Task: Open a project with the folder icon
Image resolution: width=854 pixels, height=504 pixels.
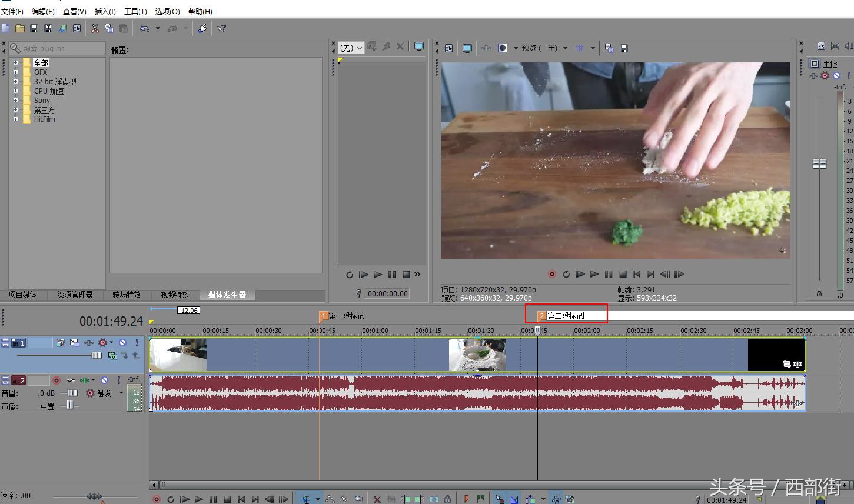Action: [x=19, y=28]
